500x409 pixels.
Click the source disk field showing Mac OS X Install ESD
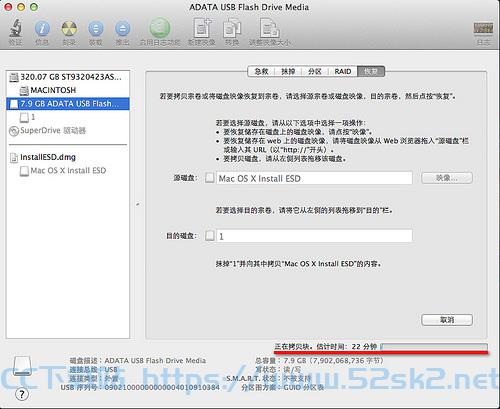(x=314, y=178)
